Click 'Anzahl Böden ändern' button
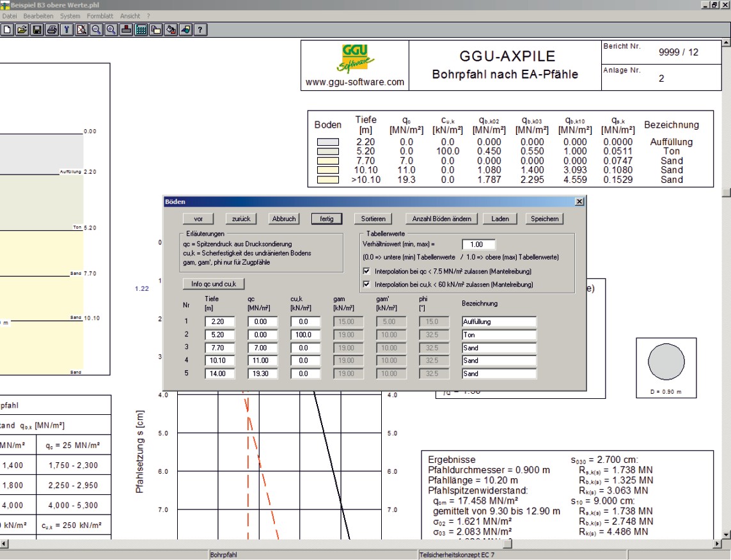Screen dimensions: 731x560 click(x=441, y=219)
